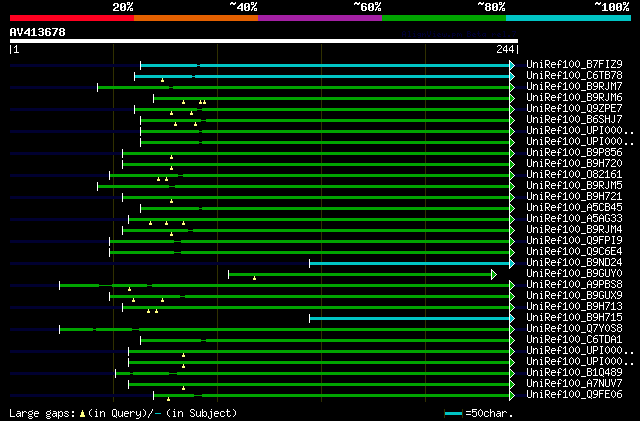Screen dimensions: 640x421
Task: Select the UniRef100_C6TB78 hit label
Action: [x=574, y=76]
